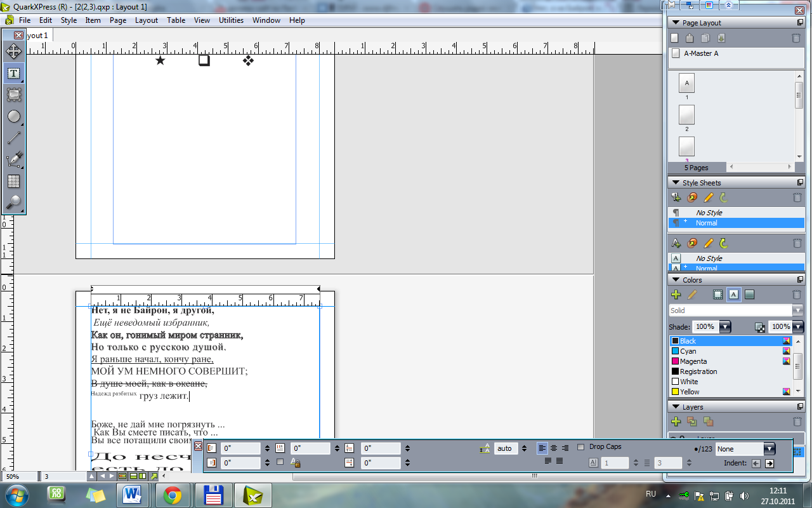Screen dimensions: 812x508
Task: Update character style sheet with green arrow
Action: [723, 243]
